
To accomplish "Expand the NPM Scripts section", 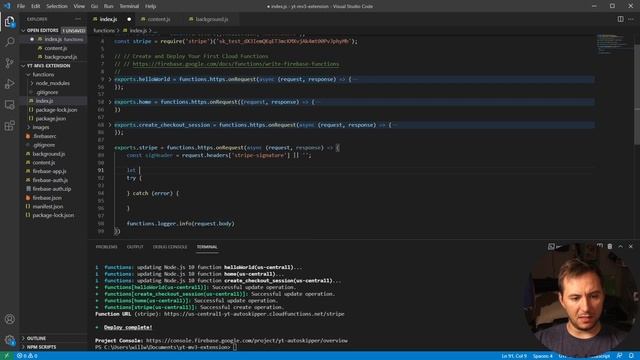I will click(x=41, y=347).
